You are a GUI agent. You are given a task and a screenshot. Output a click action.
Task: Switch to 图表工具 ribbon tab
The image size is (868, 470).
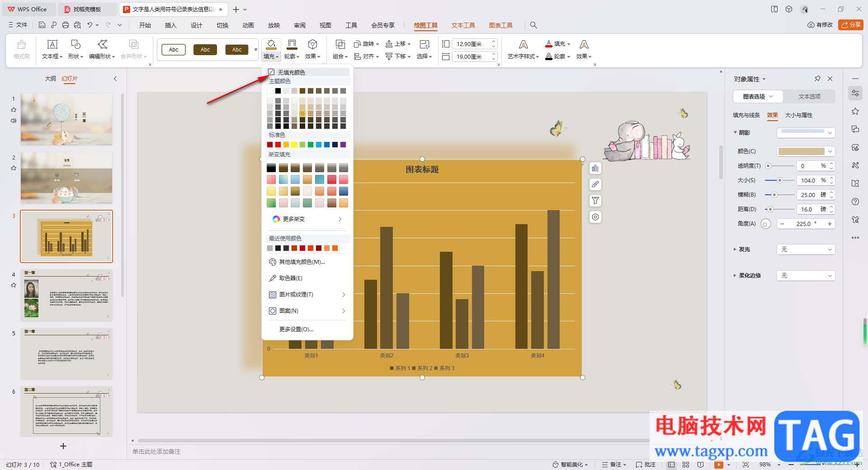point(500,25)
